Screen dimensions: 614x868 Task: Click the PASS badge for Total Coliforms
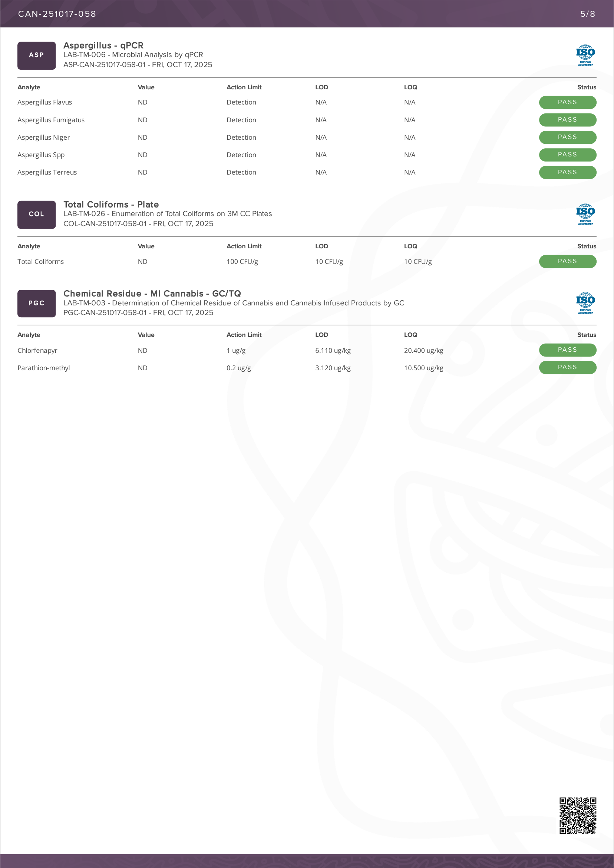567,261
